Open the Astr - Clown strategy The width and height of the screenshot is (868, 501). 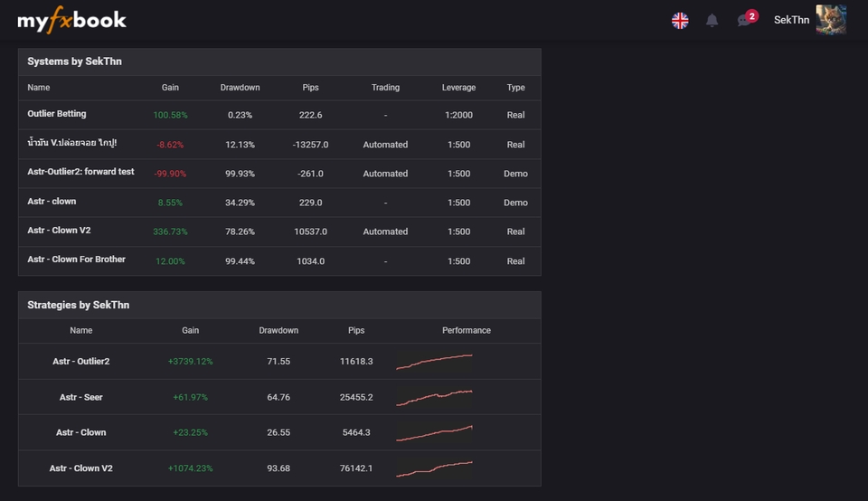[80, 432]
